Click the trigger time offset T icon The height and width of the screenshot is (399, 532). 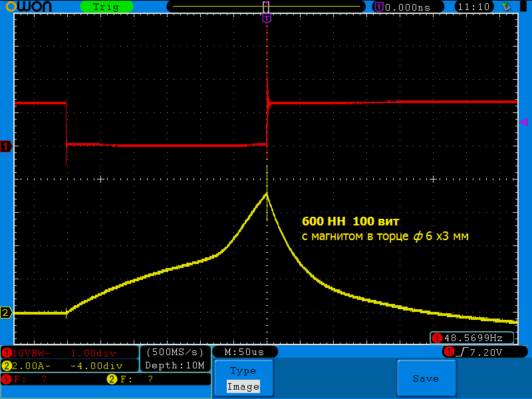[379, 7]
